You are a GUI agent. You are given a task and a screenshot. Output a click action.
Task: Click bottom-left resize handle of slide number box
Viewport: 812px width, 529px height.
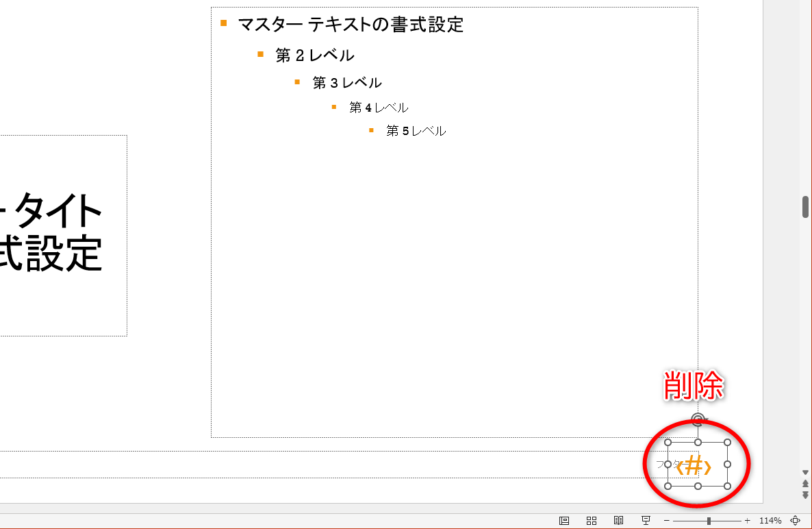668,486
